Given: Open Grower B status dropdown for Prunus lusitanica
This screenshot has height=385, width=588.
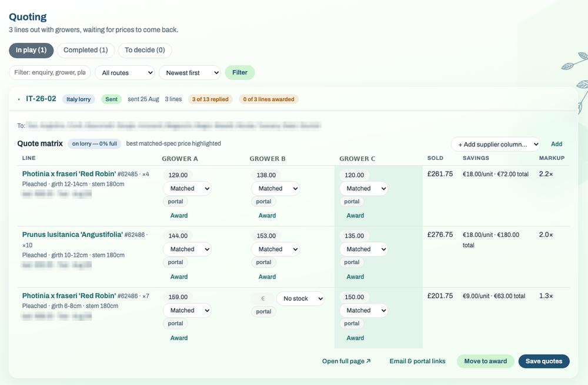Looking at the screenshot, I should (x=275, y=249).
